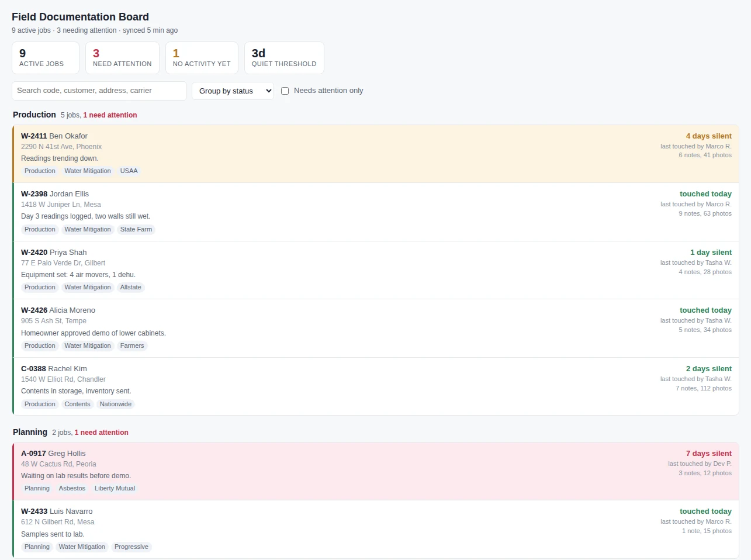Click the State Farm carrier tag
The height and width of the screenshot is (560, 751).
click(136, 230)
